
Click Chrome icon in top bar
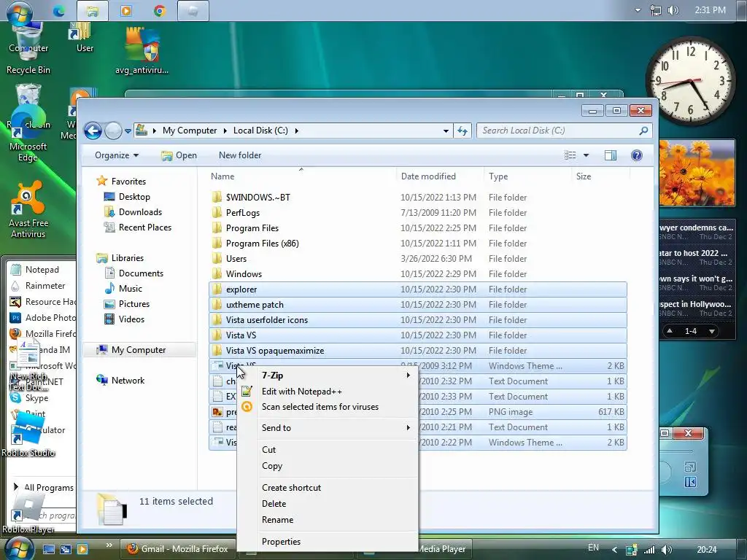(160, 10)
